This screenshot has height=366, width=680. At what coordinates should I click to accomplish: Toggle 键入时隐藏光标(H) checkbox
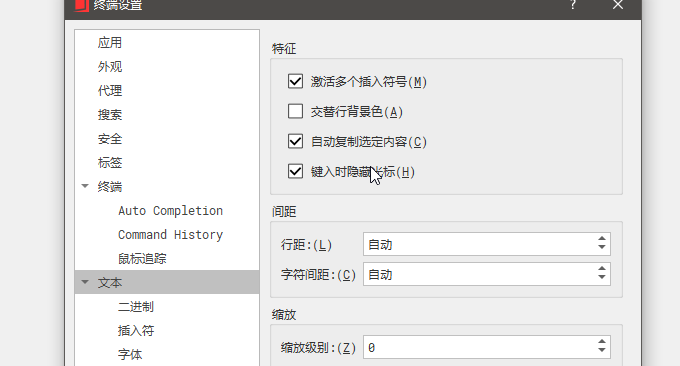(x=295, y=171)
